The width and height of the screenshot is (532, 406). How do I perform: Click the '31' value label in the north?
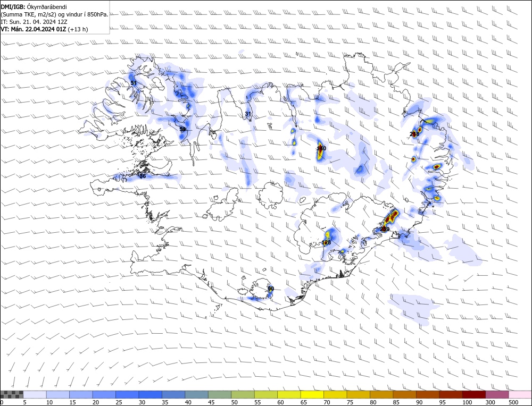[248, 114]
